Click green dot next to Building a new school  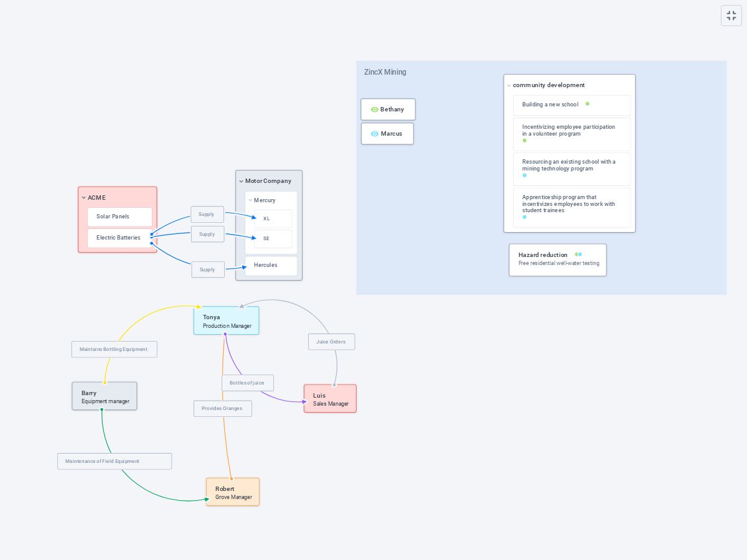coord(587,104)
